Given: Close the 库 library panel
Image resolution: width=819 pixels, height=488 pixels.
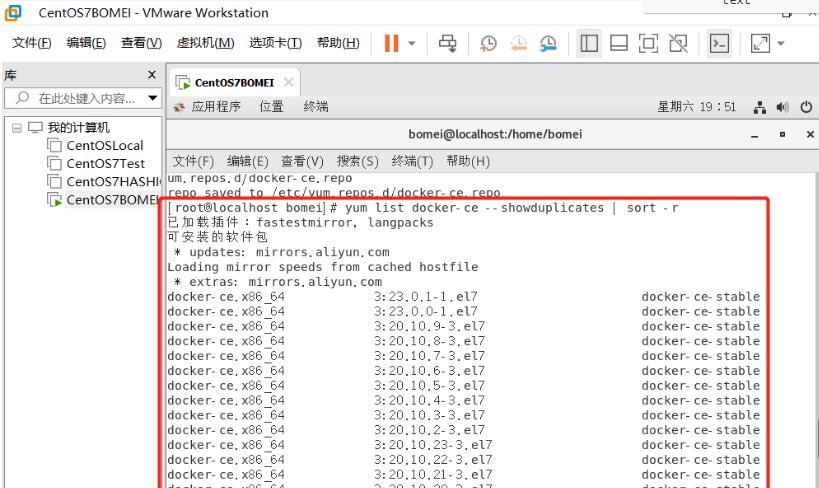Looking at the screenshot, I should click(x=152, y=75).
